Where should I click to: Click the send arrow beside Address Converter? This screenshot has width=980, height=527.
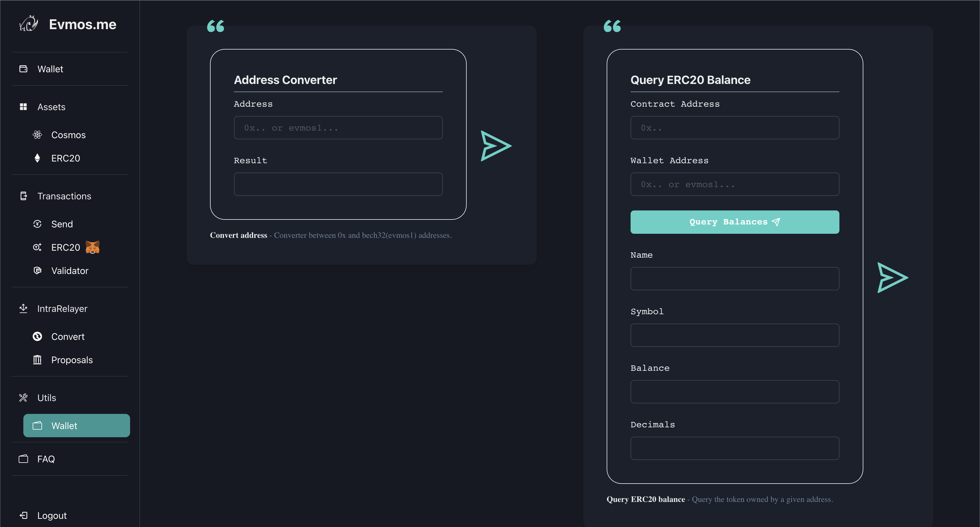pos(496,146)
